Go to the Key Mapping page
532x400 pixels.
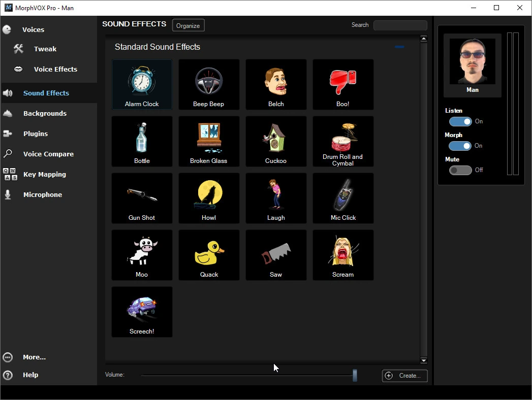click(x=44, y=175)
